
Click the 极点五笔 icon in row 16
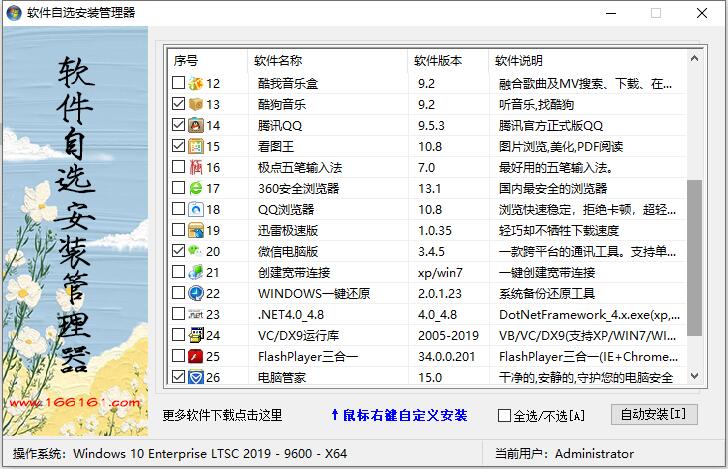coord(195,167)
